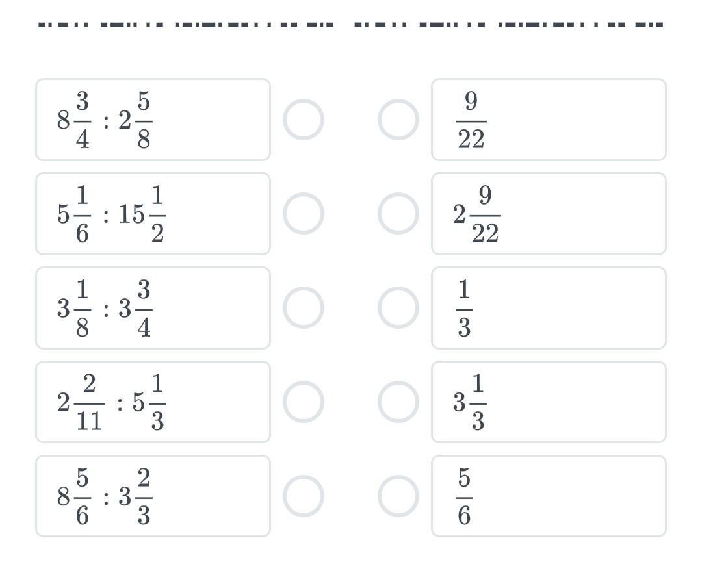
Task: Select the radio circle beside 3 1/8 : 3 3/4
Action: click(x=303, y=308)
